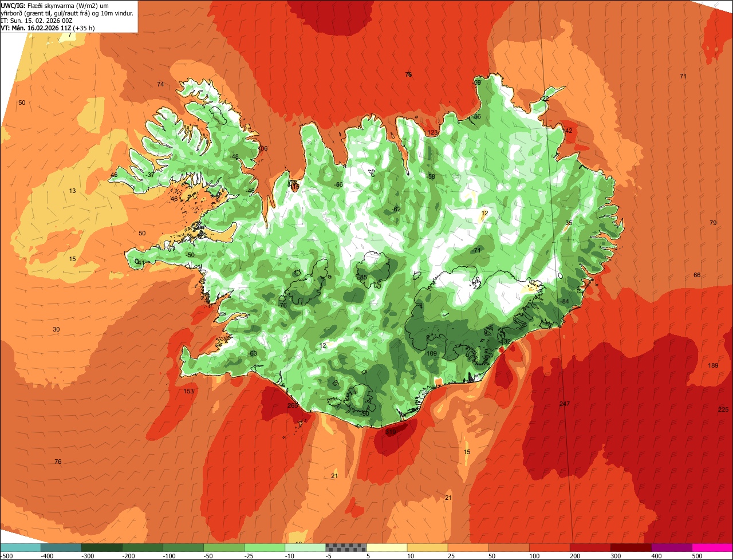The image size is (733, 560).
Task: Click the valid time 'VT: Mán. 16.02.2026 11Z (+35 h)'
Action: click(x=48, y=27)
